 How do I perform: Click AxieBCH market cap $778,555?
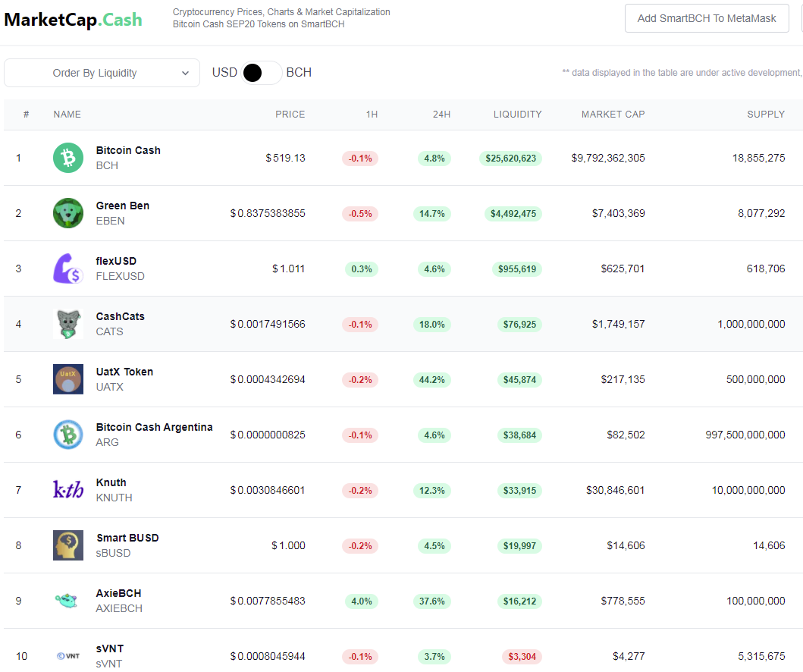tap(623, 600)
